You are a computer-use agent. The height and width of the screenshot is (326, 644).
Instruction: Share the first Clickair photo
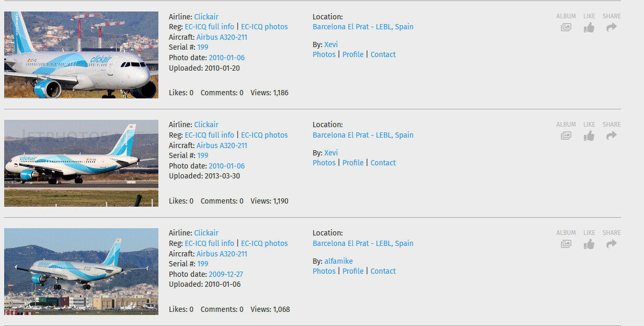tap(612, 27)
